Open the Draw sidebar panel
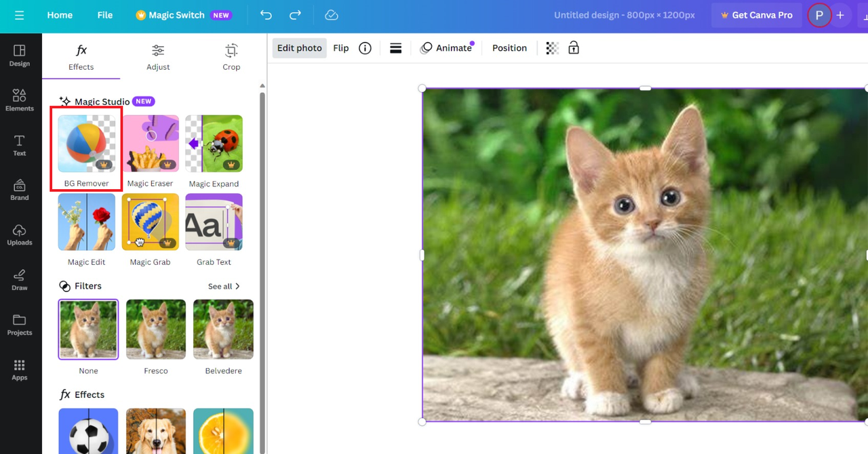868x454 pixels. click(20, 280)
